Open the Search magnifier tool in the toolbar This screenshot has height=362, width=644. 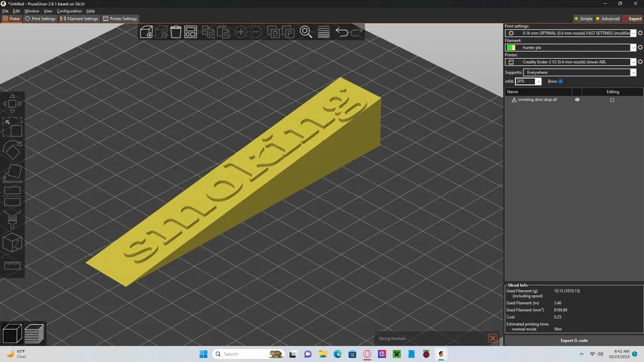point(306,32)
